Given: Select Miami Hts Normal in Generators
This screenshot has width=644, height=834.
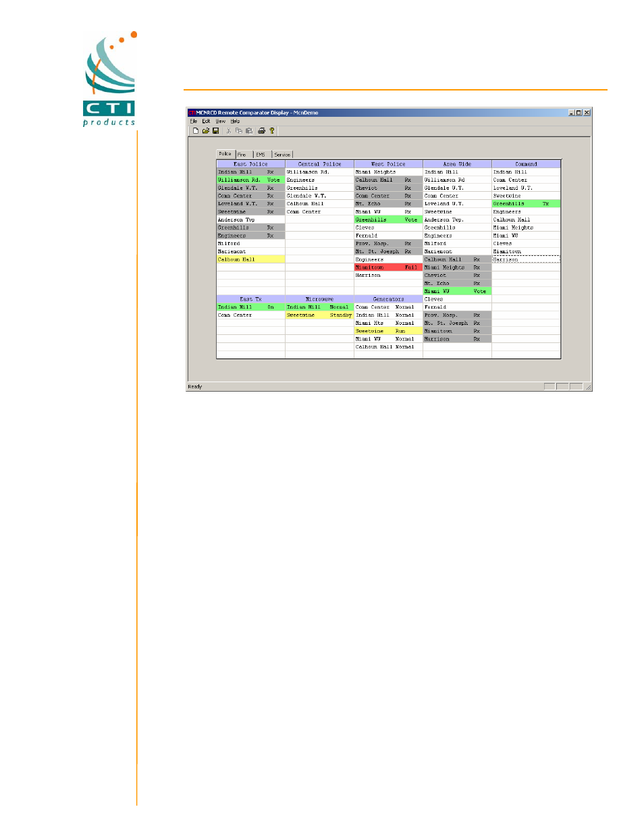Looking at the screenshot, I should coord(388,323).
